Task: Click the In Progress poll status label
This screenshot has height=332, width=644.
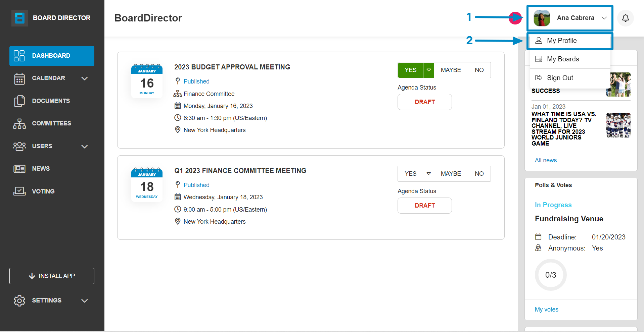Action: click(553, 205)
